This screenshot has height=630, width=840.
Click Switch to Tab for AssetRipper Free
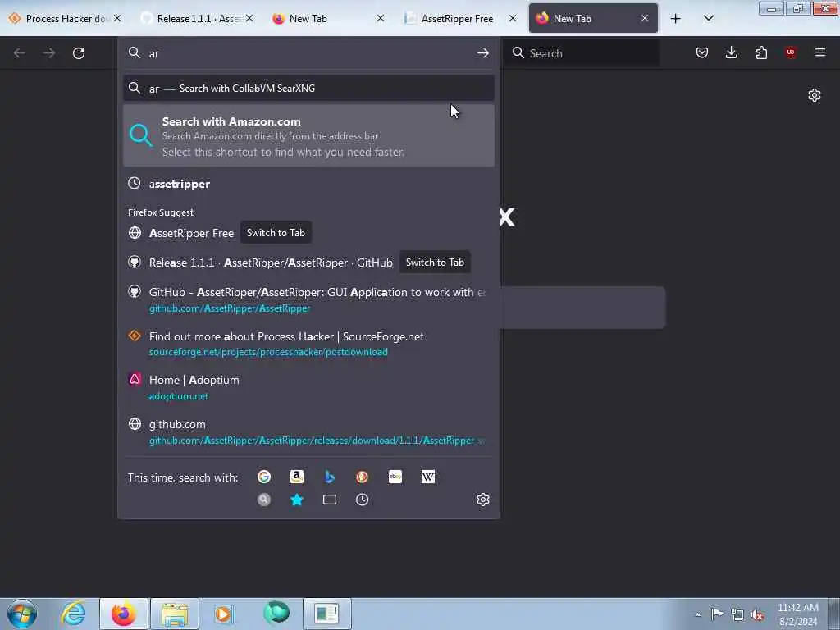[x=276, y=233]
